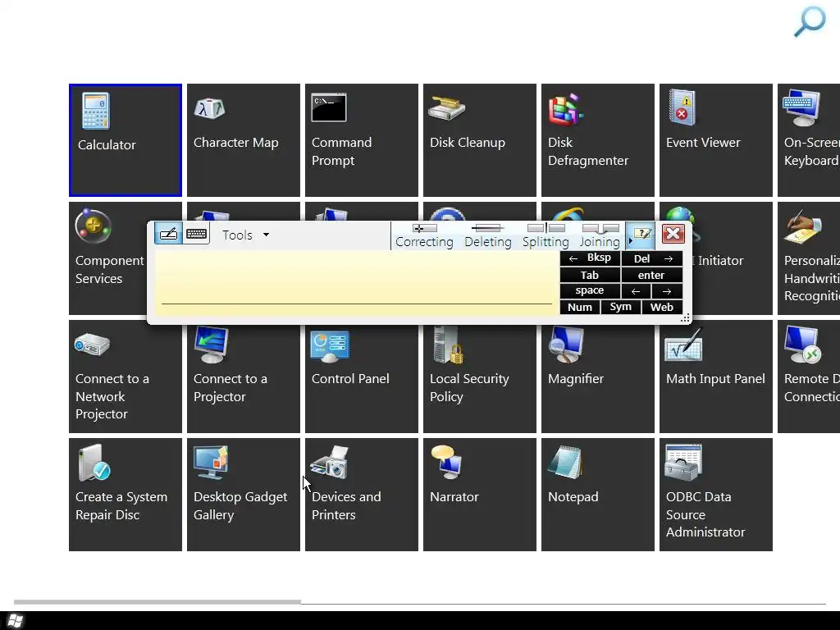
Task: Switch to touch keyboard mode
Action: coord(197,234)
